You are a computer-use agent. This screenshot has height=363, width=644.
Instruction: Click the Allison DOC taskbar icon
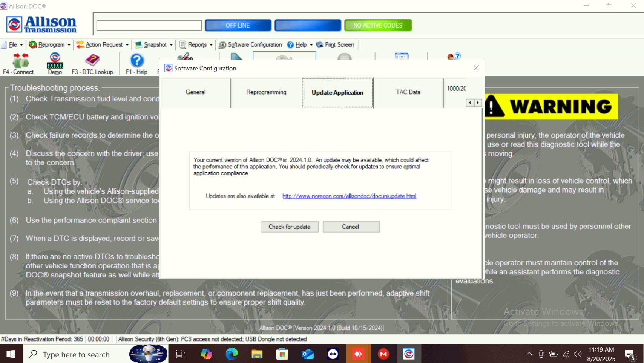point(409,354)
